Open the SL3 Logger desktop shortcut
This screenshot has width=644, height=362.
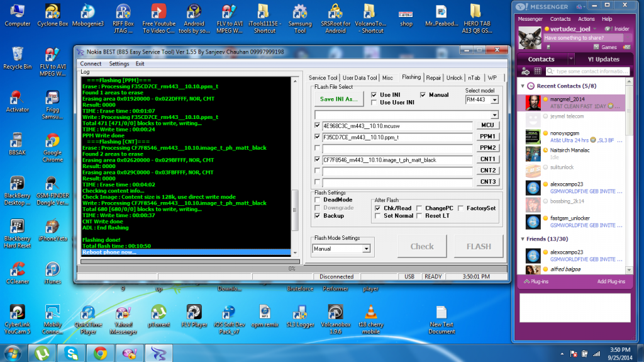(299, 314)
